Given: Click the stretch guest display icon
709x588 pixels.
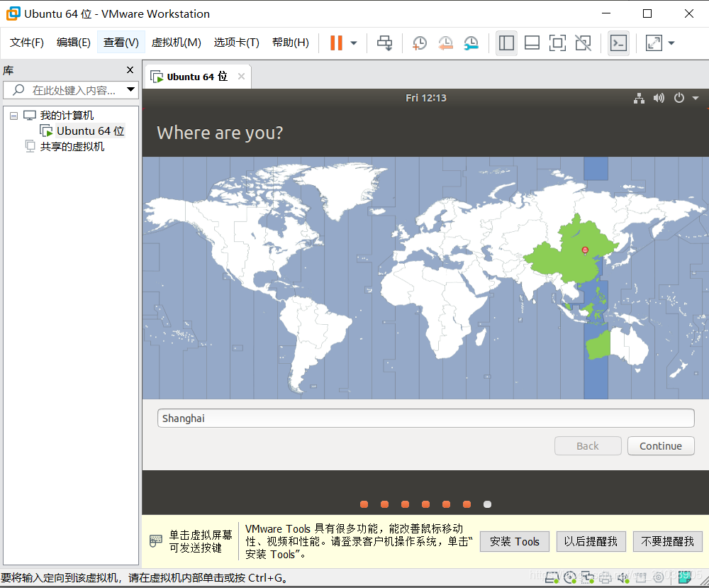Looking at the screenshot, I should 654,43.
